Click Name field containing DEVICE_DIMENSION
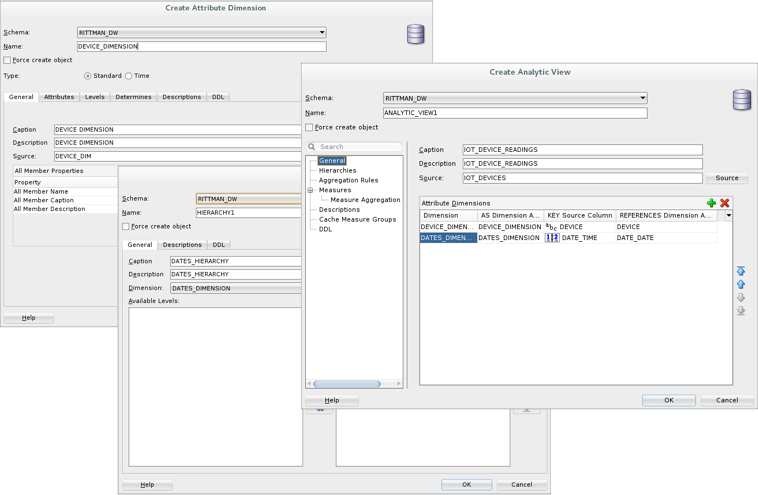Screen dimensions: 758x495 coord(202,46)
